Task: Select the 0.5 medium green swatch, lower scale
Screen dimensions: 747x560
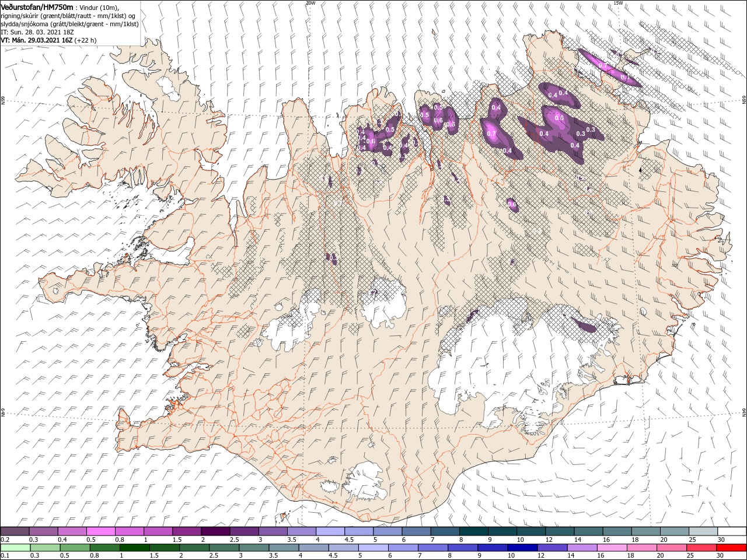Action: [75, 548]
